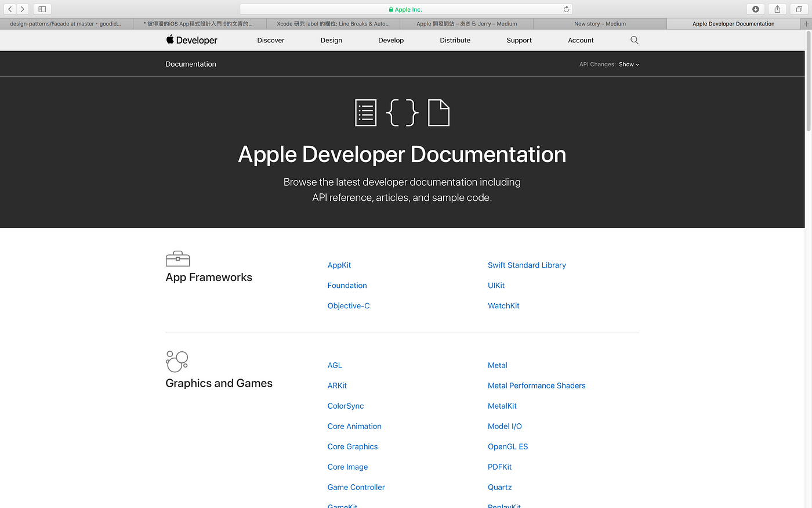Open the OpenGL ES link
Viewport: 812px width, 508px height.
click(x=508, y=446)
